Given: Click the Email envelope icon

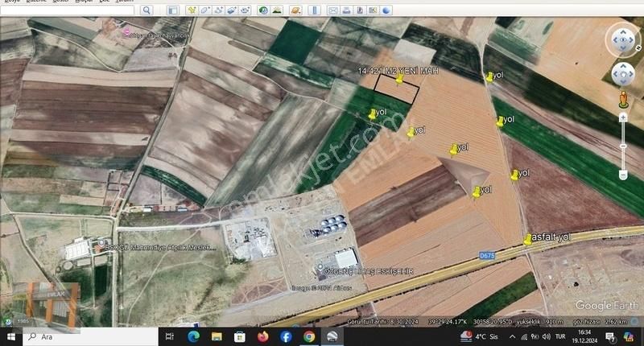Looking at the screenshot, I should [x=333, y=10].
